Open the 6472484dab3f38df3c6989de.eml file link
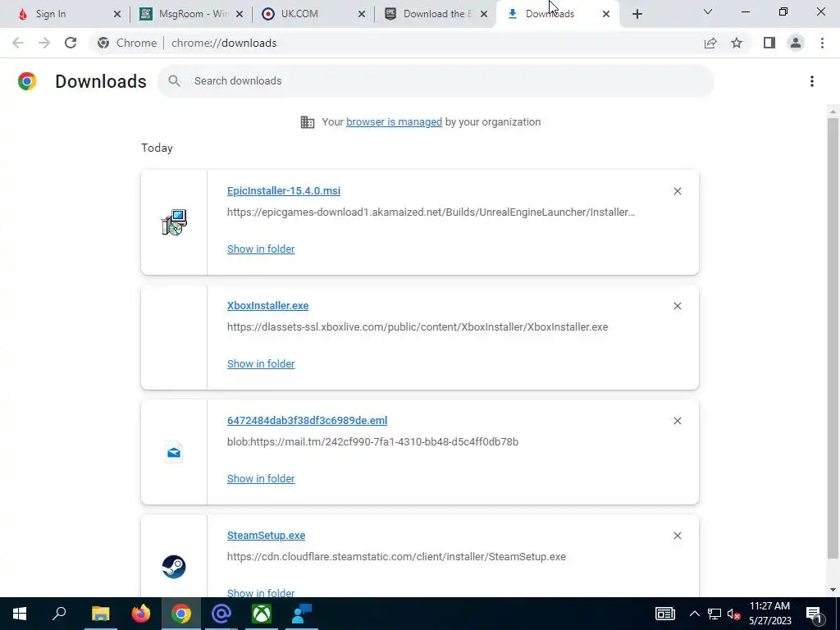The image size is (840, 630). tap(307, 421)
